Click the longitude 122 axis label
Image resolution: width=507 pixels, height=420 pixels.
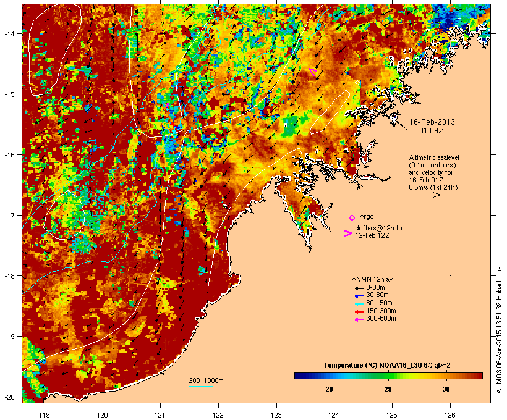click(218, 415)
